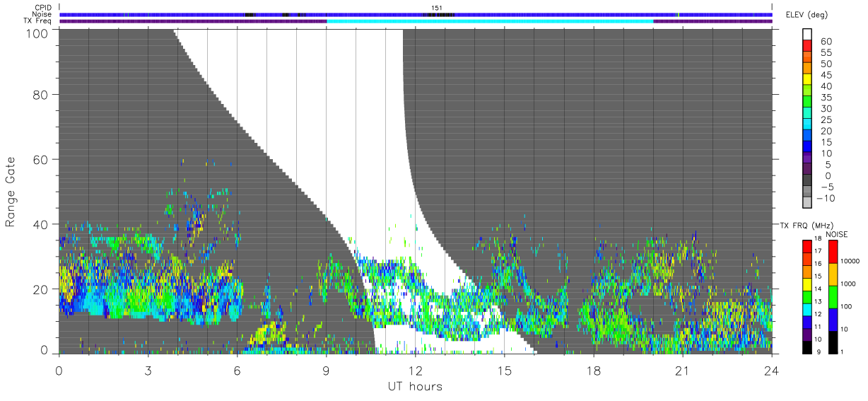This screenshot has width=868, height=401.
Task: Click the 40 tick on Range Gate axis
Action: 40,224
